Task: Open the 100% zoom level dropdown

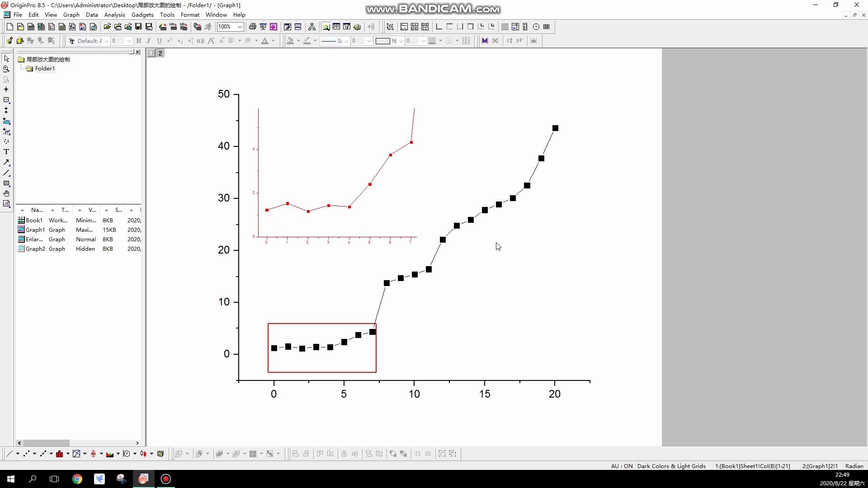Action: (240, 27)
